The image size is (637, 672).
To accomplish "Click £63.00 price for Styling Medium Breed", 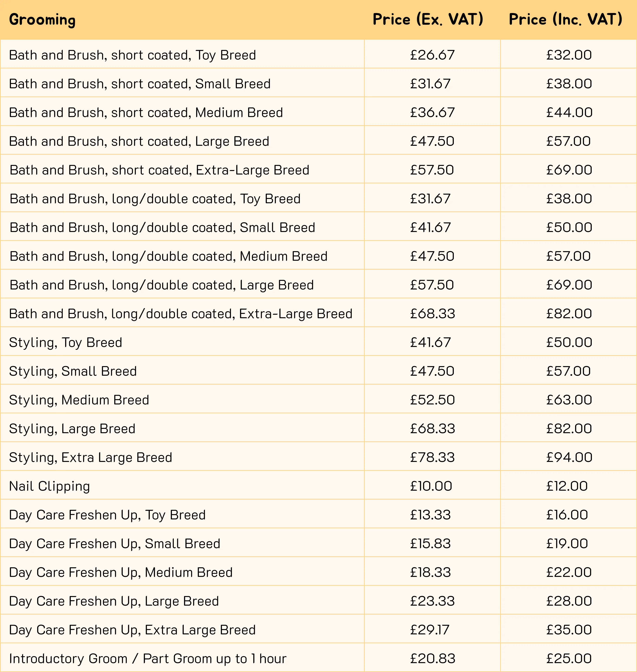I will tap(569, 400).
